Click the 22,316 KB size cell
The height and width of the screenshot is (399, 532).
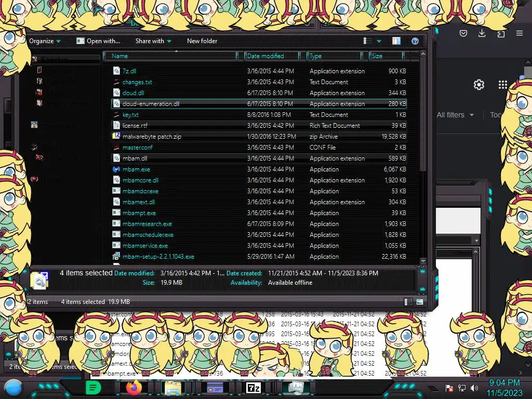pyautogui.click(x=394, y=257)
